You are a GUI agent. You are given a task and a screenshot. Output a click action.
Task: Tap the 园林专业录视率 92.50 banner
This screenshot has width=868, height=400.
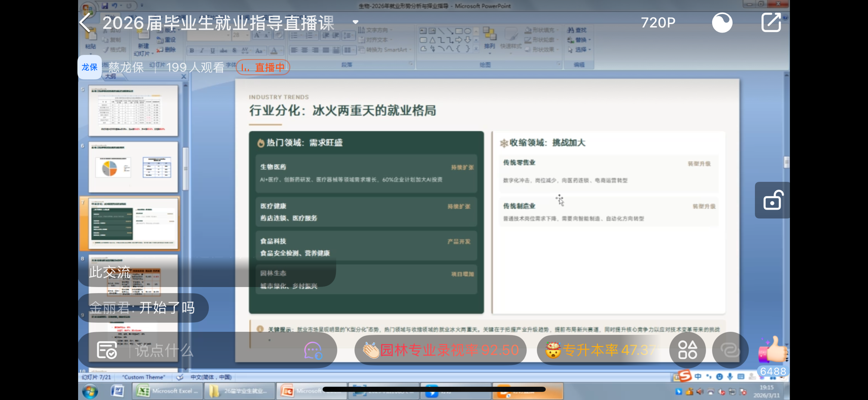click(440, 350)
